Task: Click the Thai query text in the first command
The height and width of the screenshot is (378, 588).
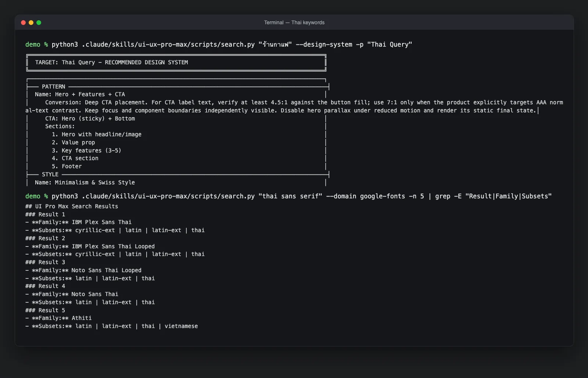Action: pos(275,44)
